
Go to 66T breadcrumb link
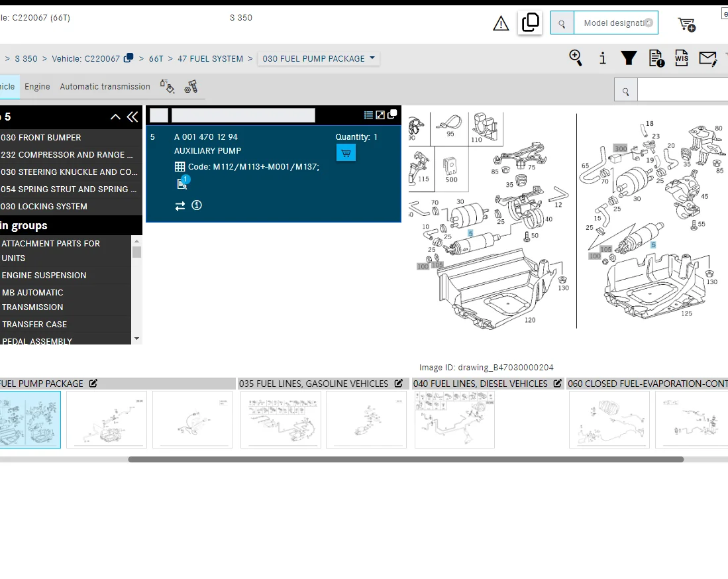tap(156, 59)
